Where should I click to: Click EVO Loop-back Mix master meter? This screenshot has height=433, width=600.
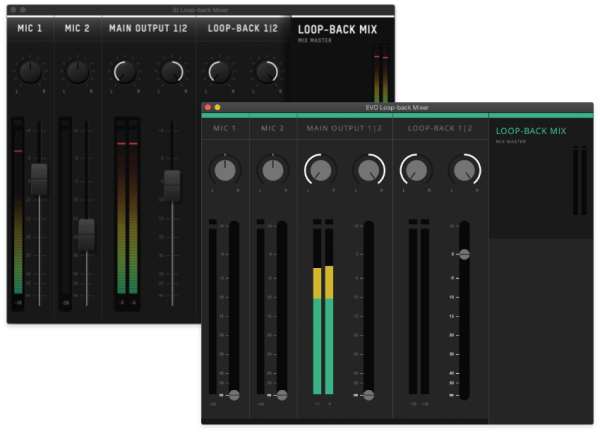pyautogui.click(x=580, y=181)
